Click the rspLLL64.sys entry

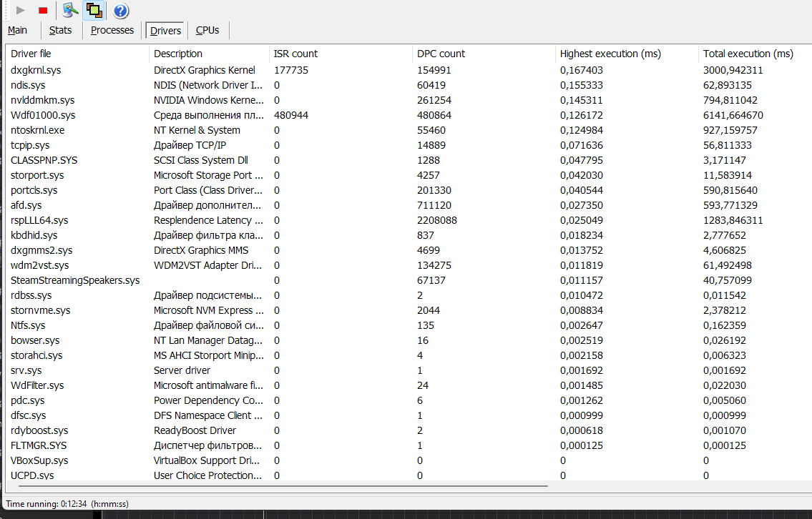(x=39, y=220)
